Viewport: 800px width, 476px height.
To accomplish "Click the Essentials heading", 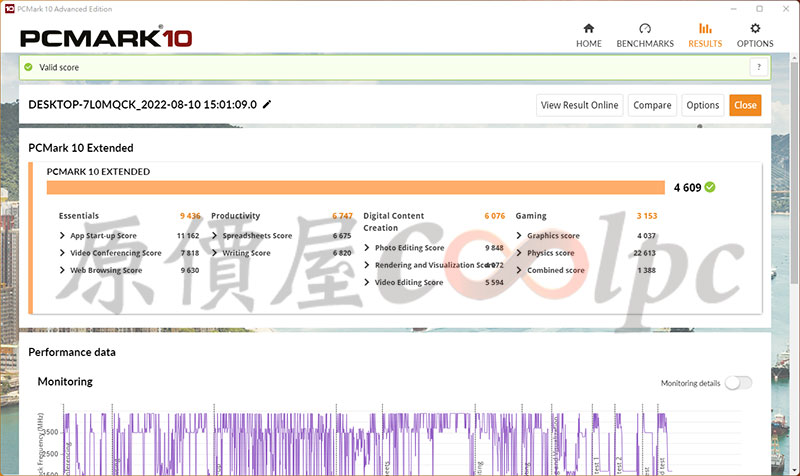I will [x=79, y=216].
